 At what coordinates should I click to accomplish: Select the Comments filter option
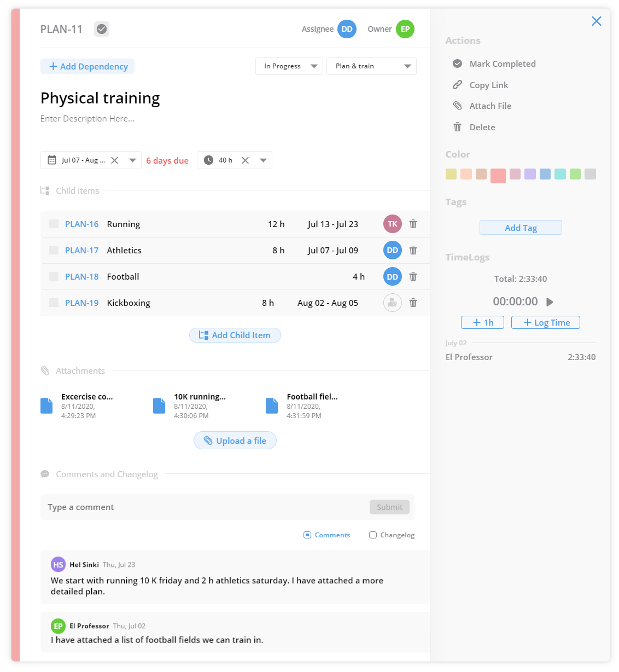327,535
